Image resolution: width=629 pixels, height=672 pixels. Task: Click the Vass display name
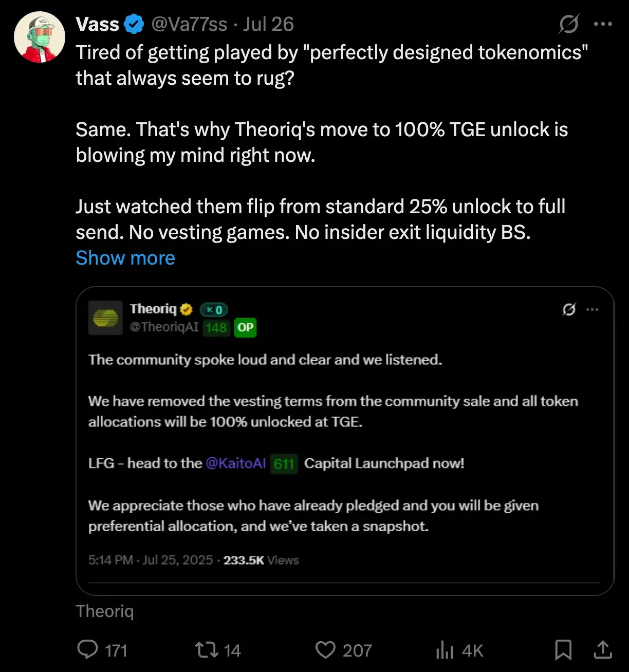click(98, 24)
